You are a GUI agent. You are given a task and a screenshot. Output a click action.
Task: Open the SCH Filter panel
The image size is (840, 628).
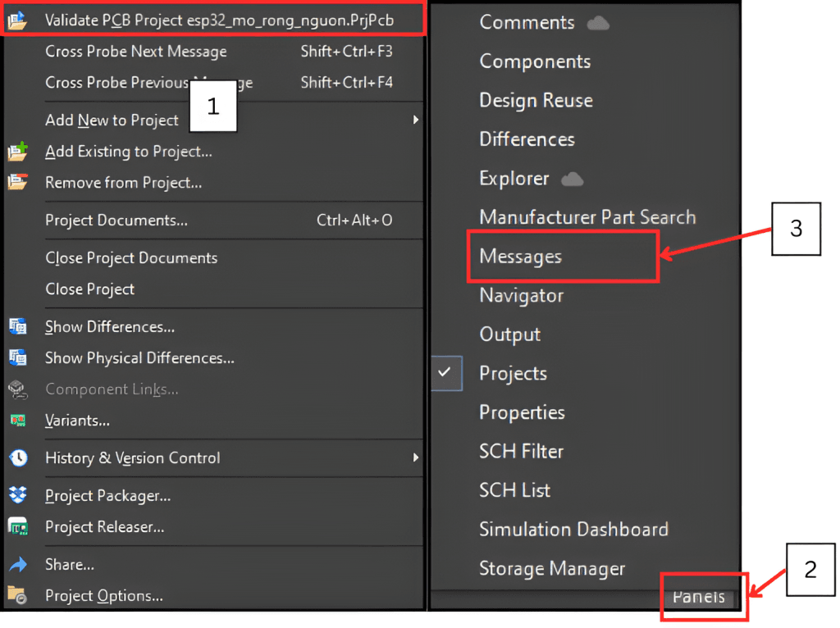coord(521,452)
